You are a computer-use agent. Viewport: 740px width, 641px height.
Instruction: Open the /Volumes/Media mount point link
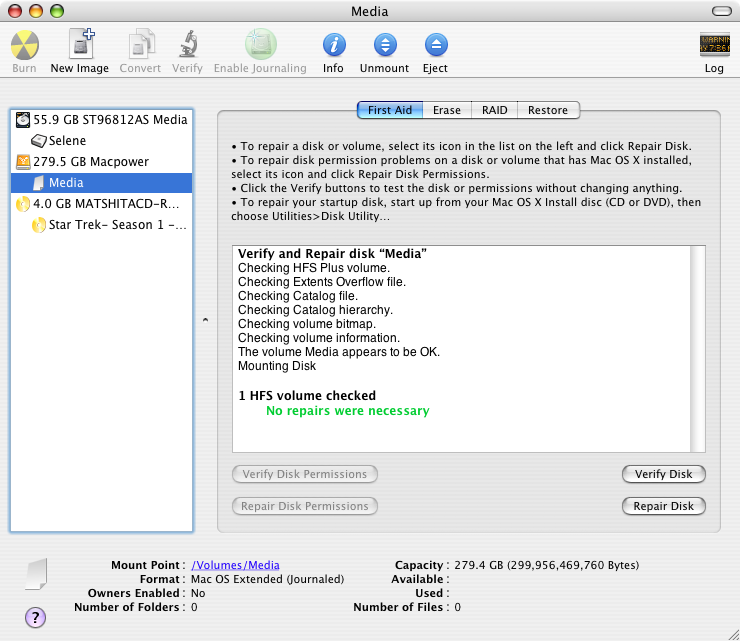click(235, 565)
